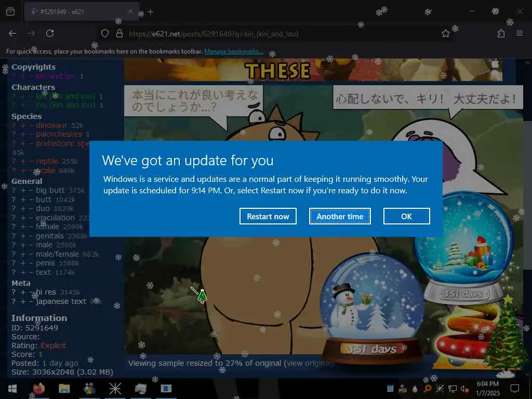Open the reptile species tag
The width and height of the screenshot is (532, 399).
click(47, 161)
